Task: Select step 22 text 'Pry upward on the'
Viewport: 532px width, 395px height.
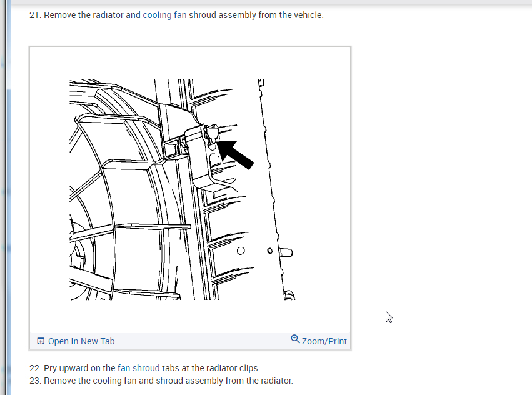Action: (x=79, y=368)
